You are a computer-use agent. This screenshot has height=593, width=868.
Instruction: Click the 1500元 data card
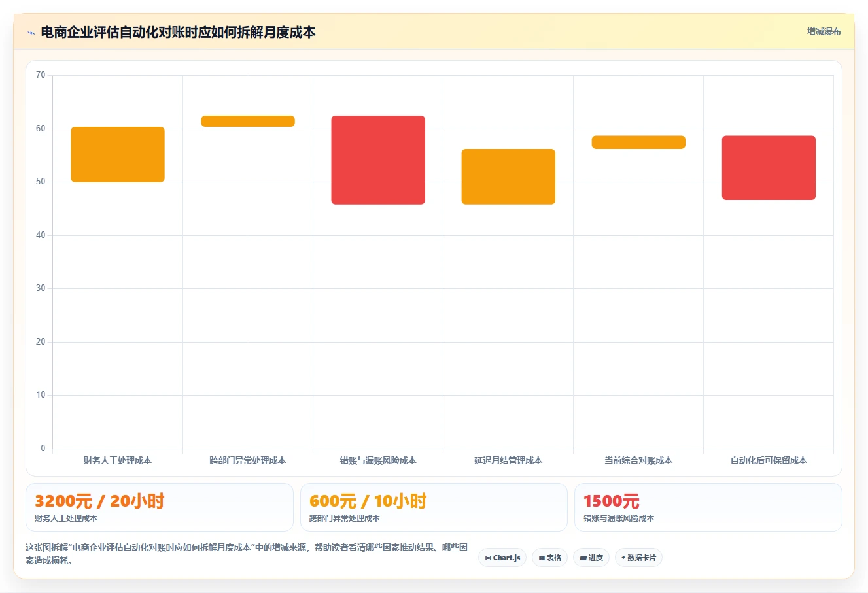tap(708, 507)
